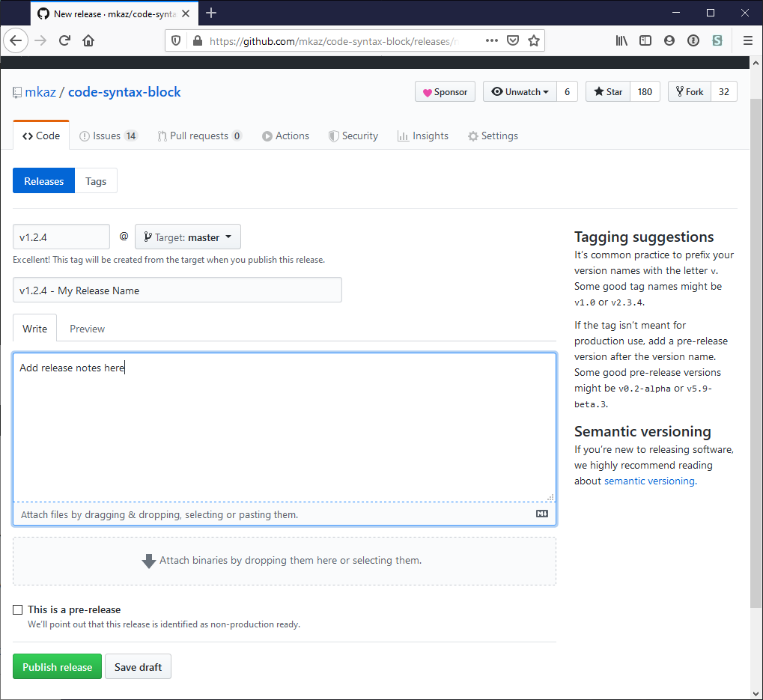Viewport: 763px width, 700px height.
Task: Click the GitHub icon on the browser tab
Action: 43,13
